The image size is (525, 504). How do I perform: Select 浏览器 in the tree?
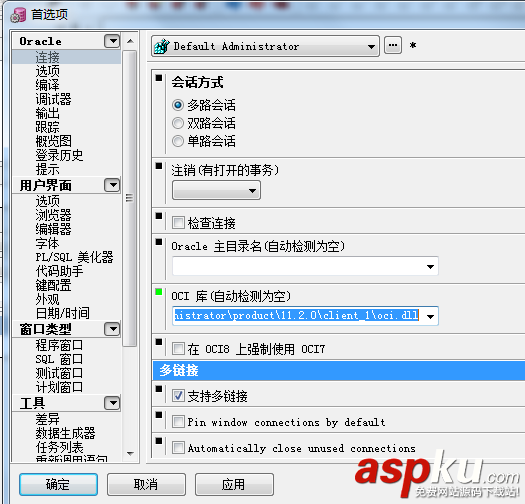[54, 215]
